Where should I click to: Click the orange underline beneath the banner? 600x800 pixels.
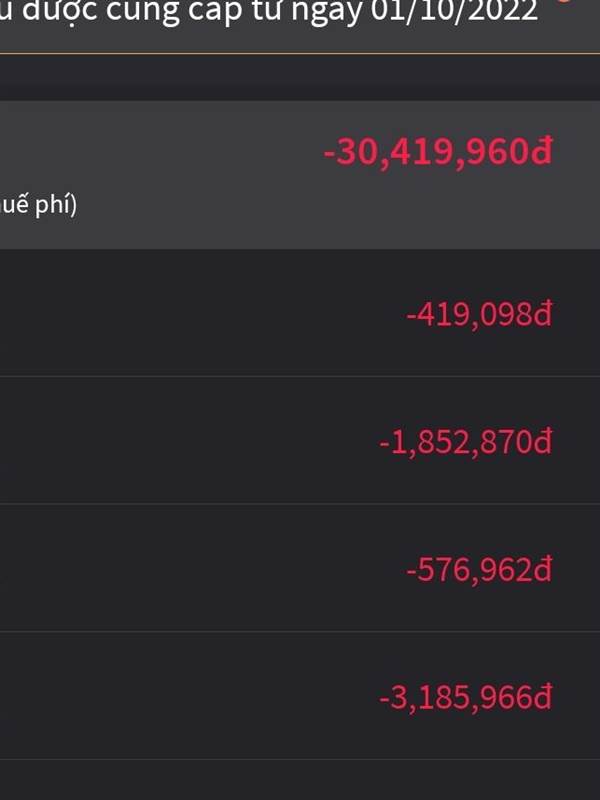tap(300, 53)
